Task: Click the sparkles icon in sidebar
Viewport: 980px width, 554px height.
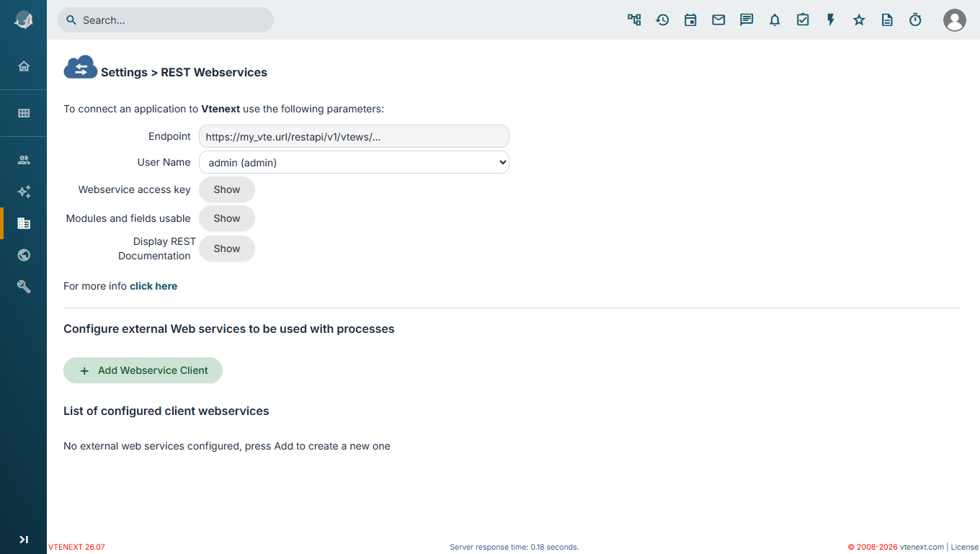Action: tap(24, 192)
